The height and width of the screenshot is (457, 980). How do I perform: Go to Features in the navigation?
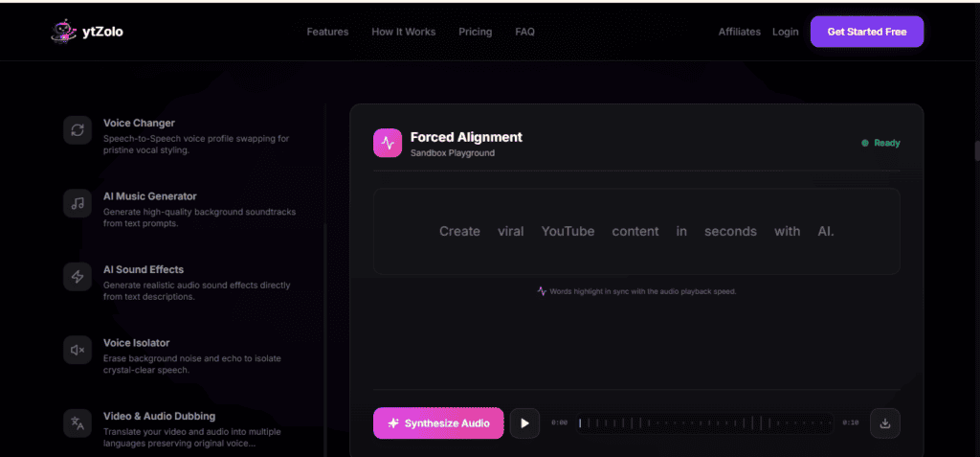coord(327,32)
